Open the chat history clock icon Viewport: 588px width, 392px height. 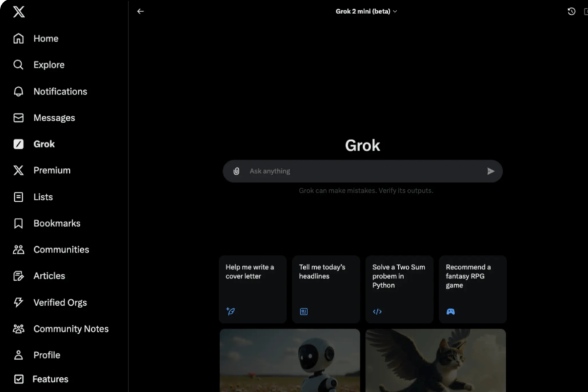(x=571, y=12)
